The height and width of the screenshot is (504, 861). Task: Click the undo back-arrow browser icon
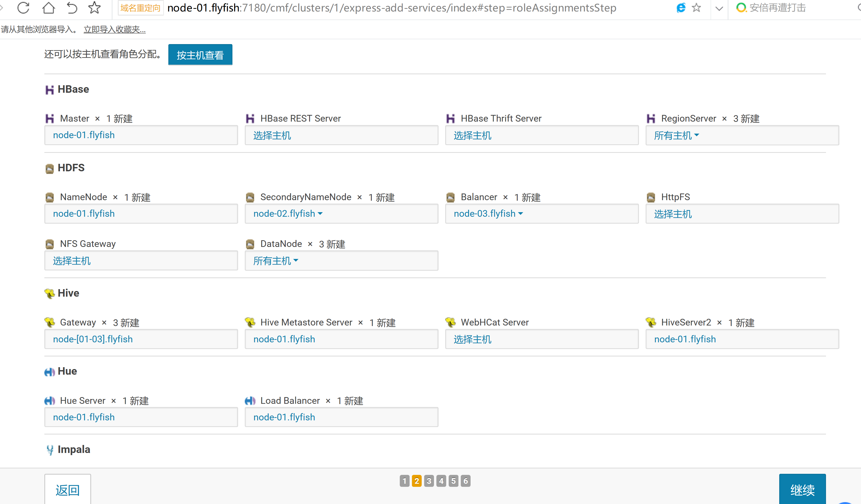click(72, 8)
